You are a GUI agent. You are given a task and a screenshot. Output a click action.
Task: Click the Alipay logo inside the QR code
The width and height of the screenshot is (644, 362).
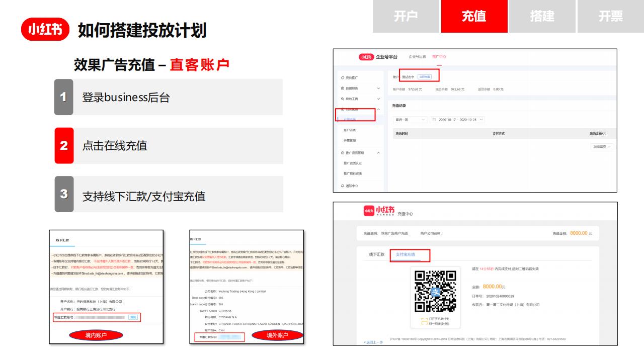[x=435, y=292]
